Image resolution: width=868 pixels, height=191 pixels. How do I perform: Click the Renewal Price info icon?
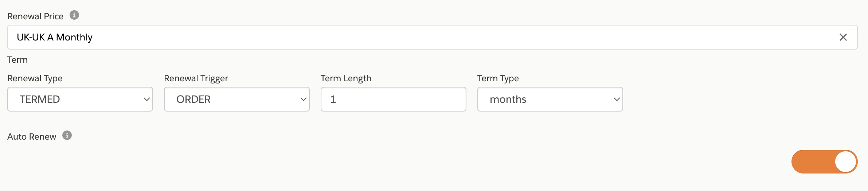pyautogui.click(x=74, y=15)
